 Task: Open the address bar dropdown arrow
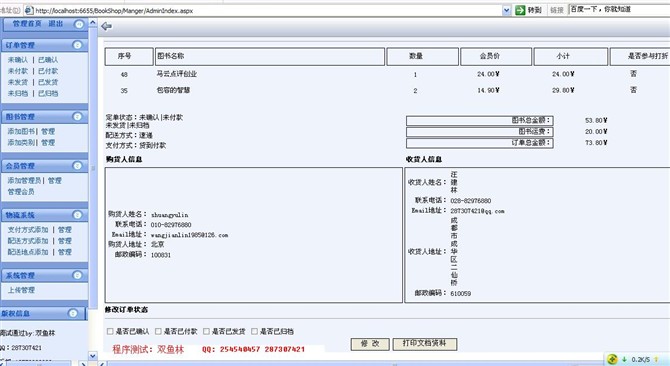(506, 10)
